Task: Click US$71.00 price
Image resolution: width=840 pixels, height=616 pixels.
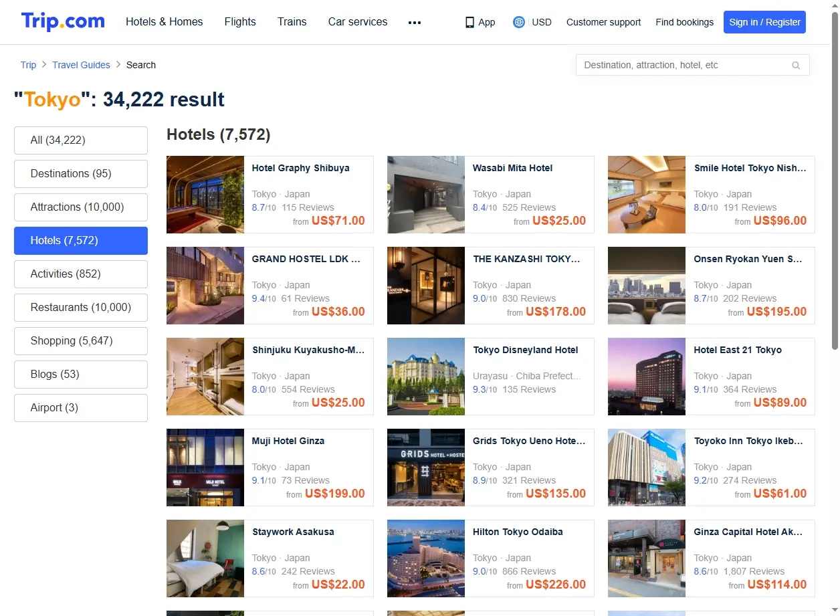Action: (x=338, y=221)
